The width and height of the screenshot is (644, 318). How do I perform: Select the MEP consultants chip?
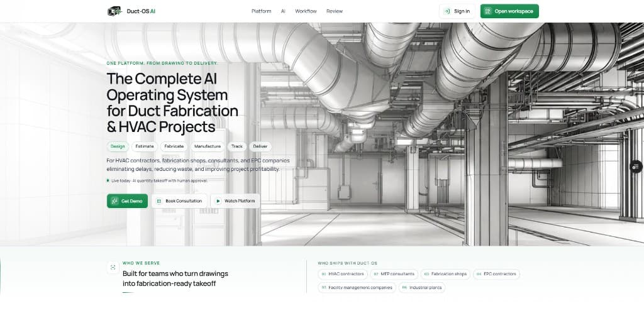click(x=394, y=274)
